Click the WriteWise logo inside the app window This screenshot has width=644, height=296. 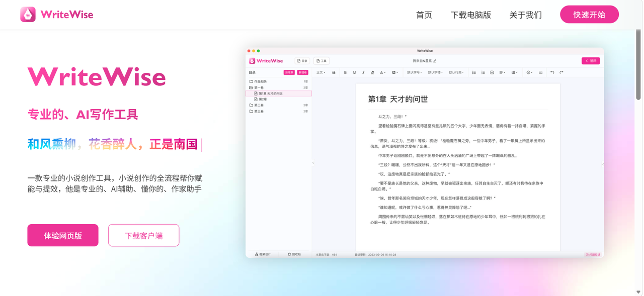click(x=266, y=61)
